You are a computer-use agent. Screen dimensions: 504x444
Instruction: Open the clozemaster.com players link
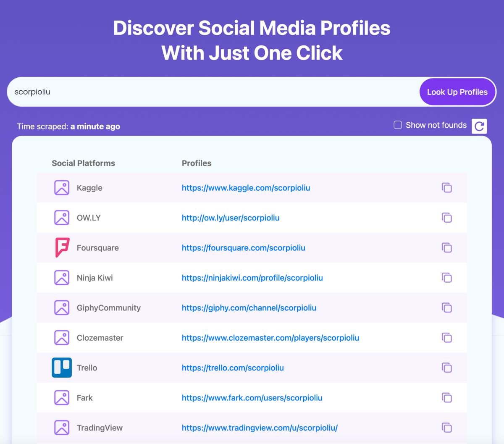[x=270, y=338]
